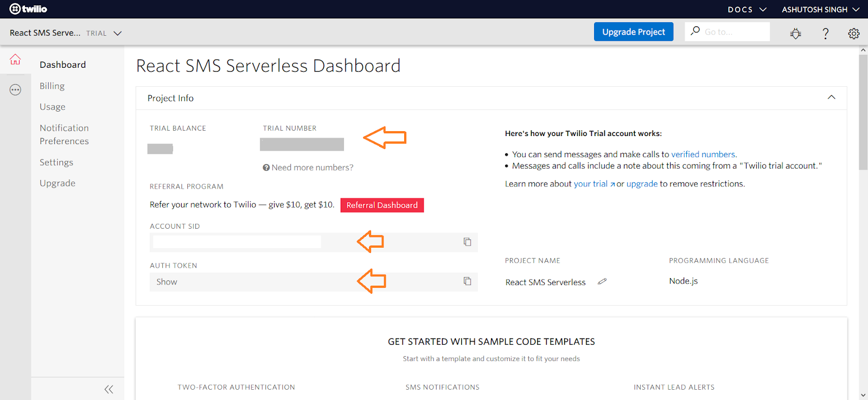Click the page vertical scrollbar thumb

pyautogui.click(x=863, y=113)
